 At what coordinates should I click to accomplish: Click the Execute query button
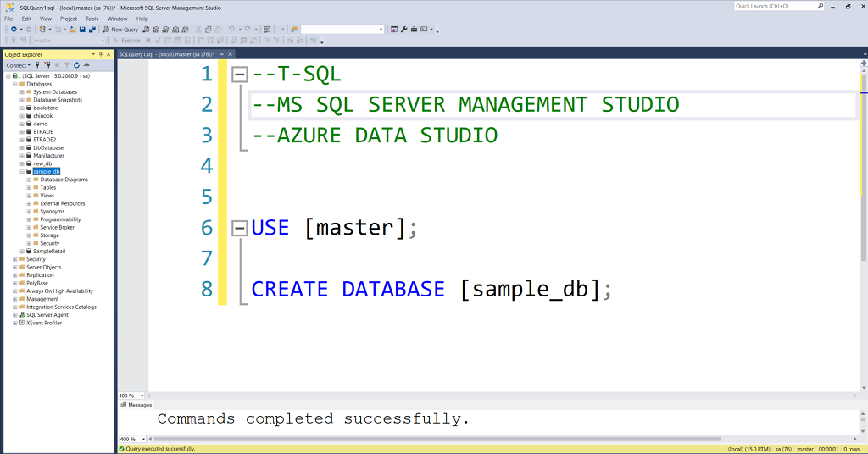(127, 41)
